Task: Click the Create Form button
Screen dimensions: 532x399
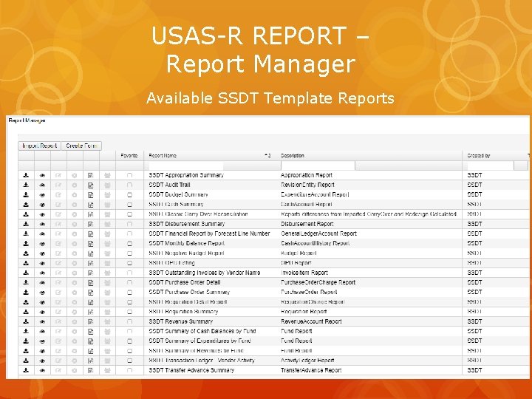Action: (81, 146)
